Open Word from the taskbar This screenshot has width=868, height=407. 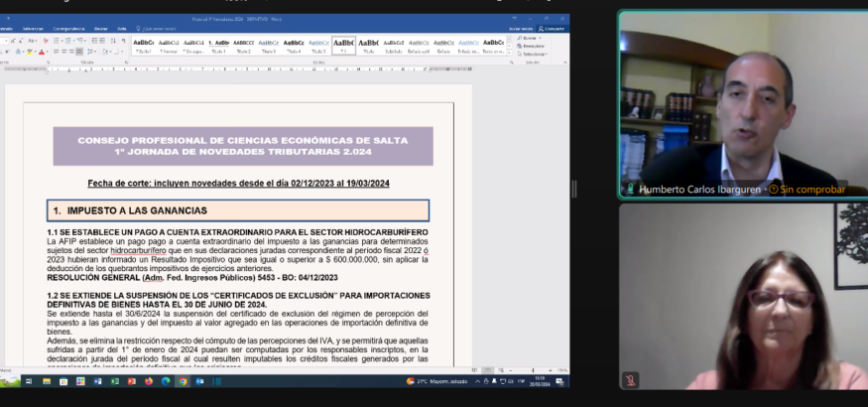tap(97, 381)
